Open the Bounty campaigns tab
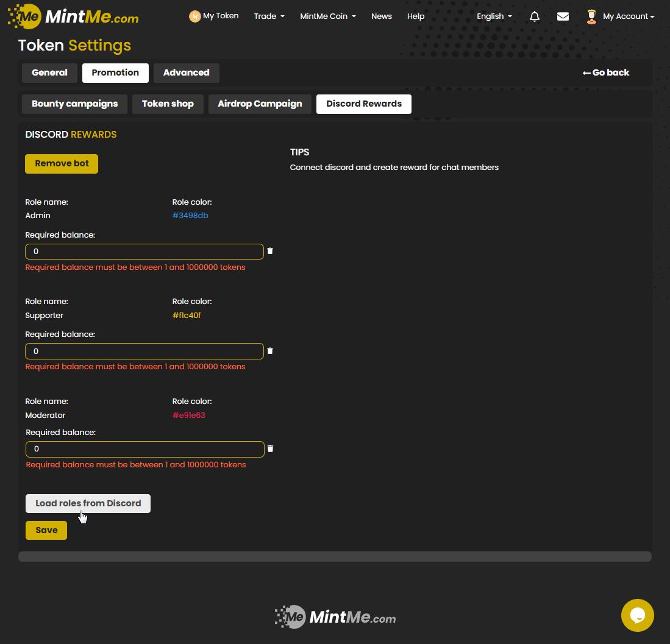 pos(74,104)
